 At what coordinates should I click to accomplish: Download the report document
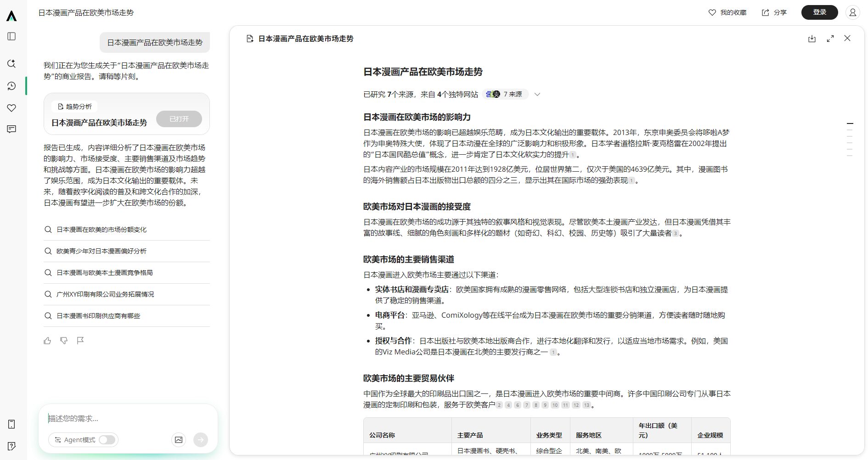[x=812, y=39]
